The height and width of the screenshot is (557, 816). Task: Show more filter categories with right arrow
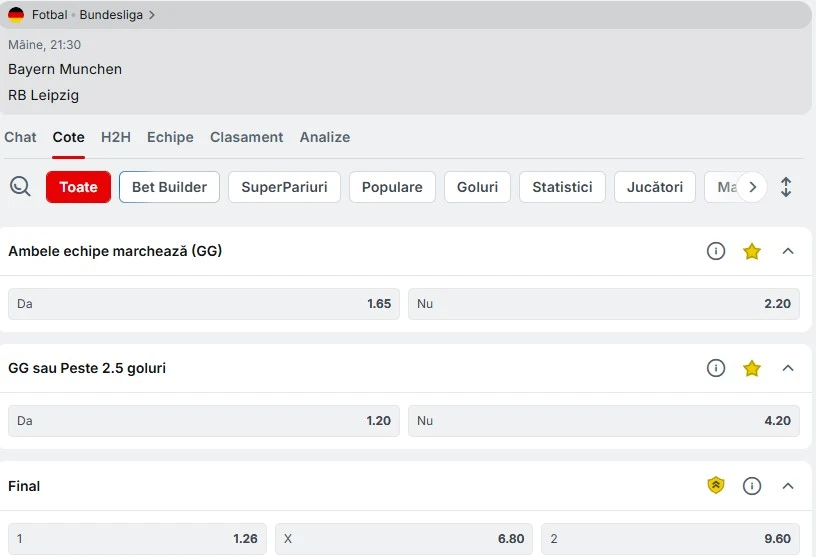tap(752, 187)
